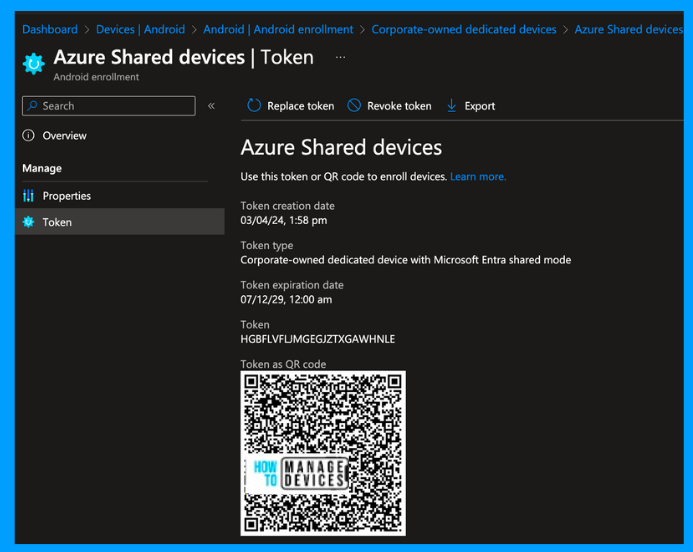The height and width of the screenshot is (552, 693).
Task: Click the token QR code image
Action: [323, 453]
